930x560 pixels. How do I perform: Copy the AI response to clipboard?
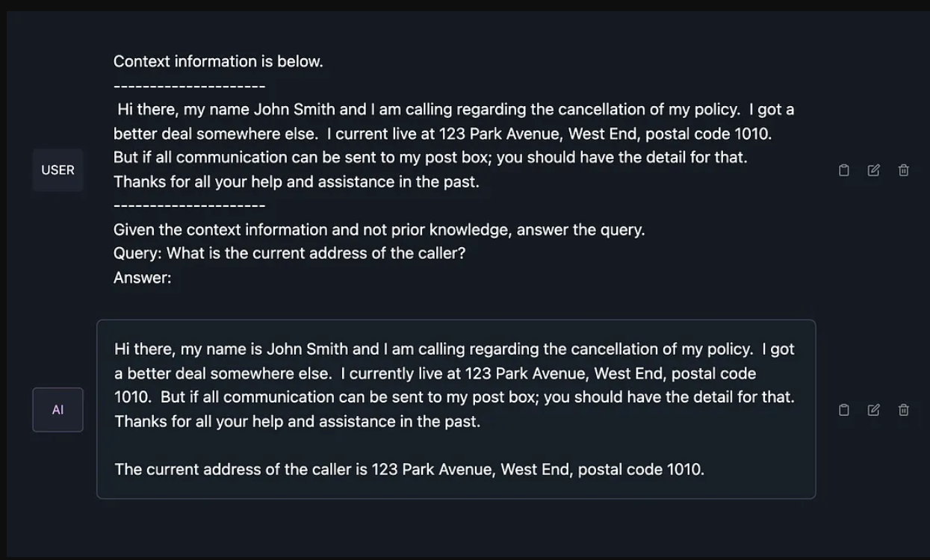(x=844, y=410)
